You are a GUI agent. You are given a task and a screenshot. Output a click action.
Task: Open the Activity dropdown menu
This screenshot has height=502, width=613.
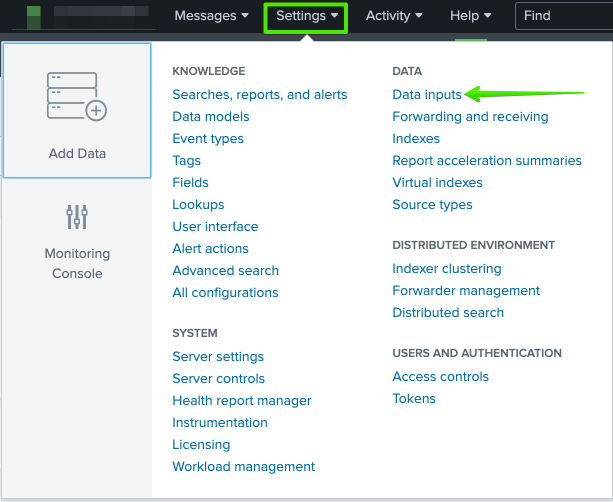point(394,16)
